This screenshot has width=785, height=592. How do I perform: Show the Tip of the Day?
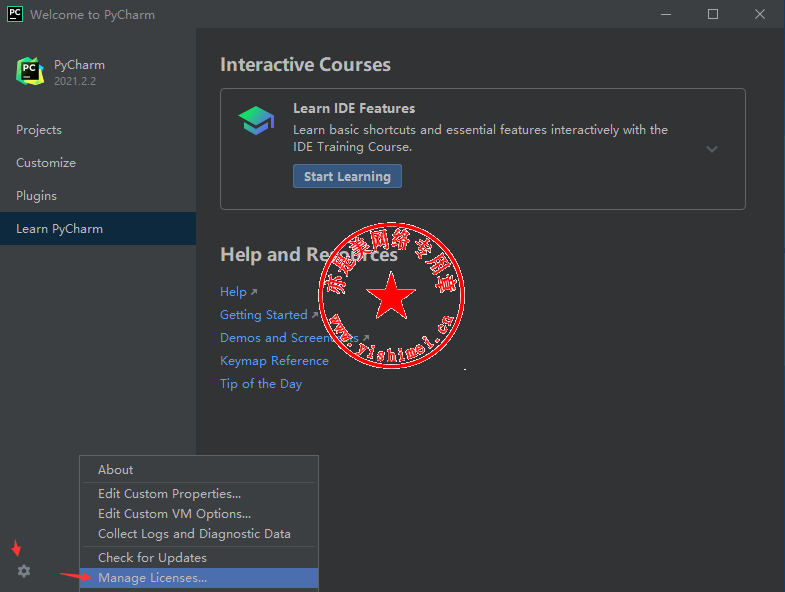[x=261, y=384]
